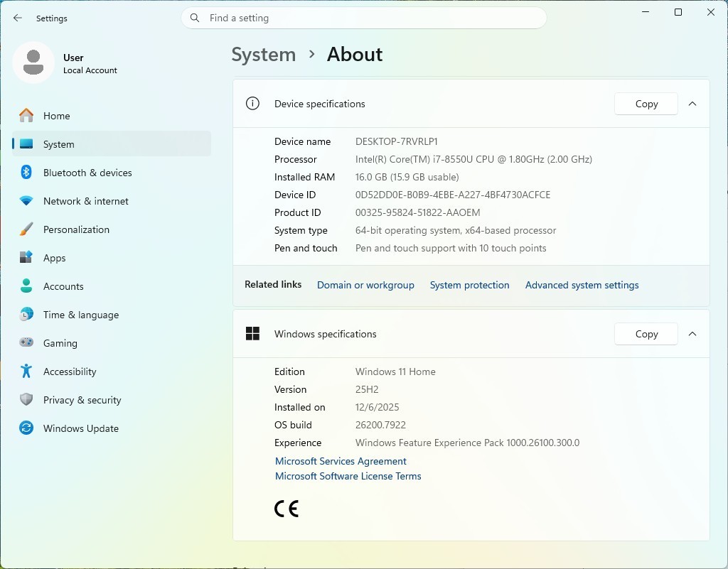
Task: Open the Apps icon in sidebar
Action: 26,257
